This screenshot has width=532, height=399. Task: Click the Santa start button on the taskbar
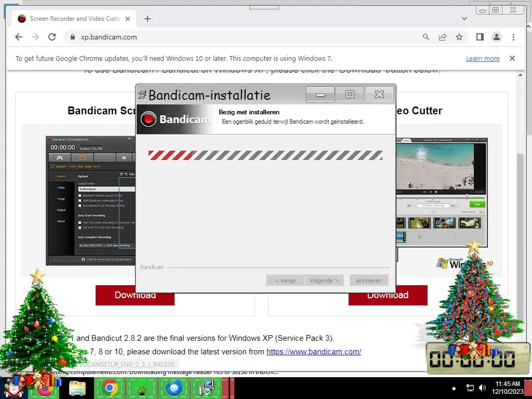coord(13,388)
